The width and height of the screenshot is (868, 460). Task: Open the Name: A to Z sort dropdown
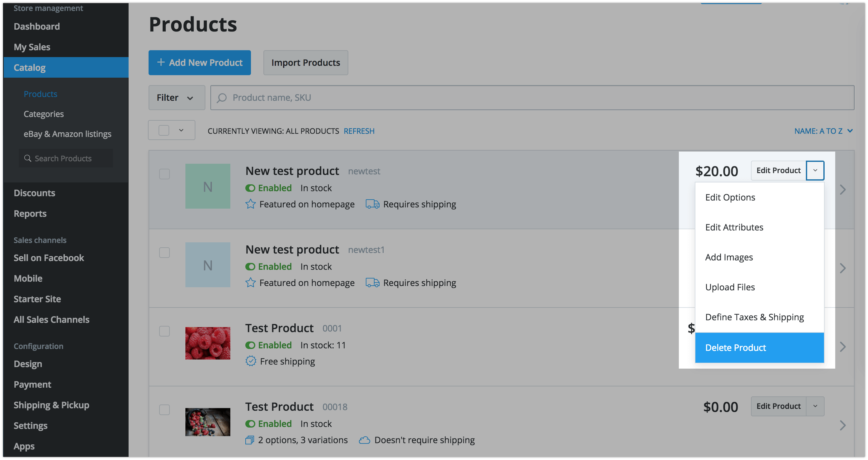[822, 131]
